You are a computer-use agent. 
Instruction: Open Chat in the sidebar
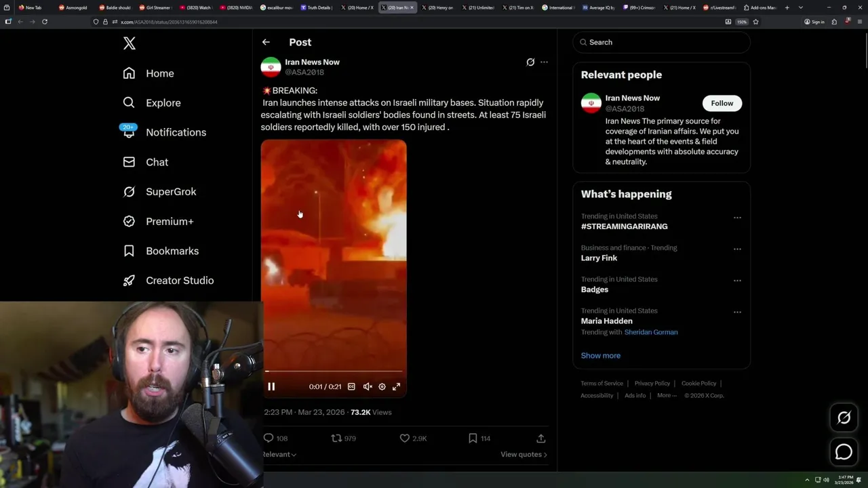tap(146, 162)
